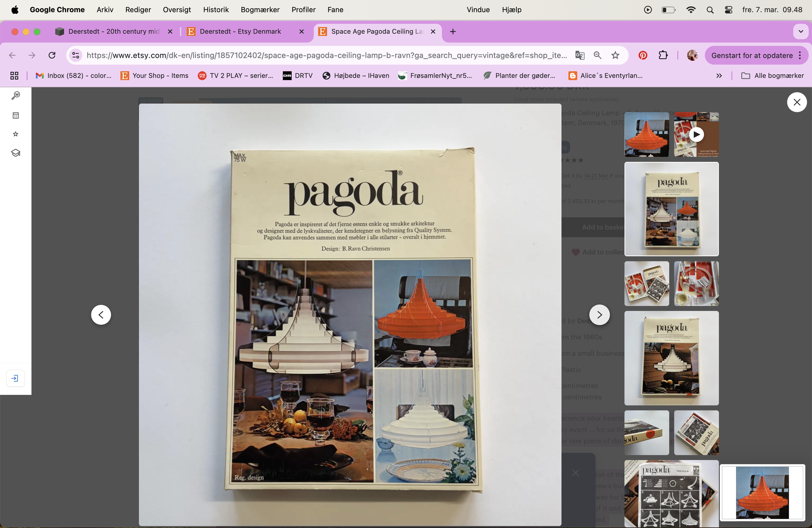This screenshot has height=528, width=812.
Task: Open the zoom level magnifier icon
Action: 597,55
